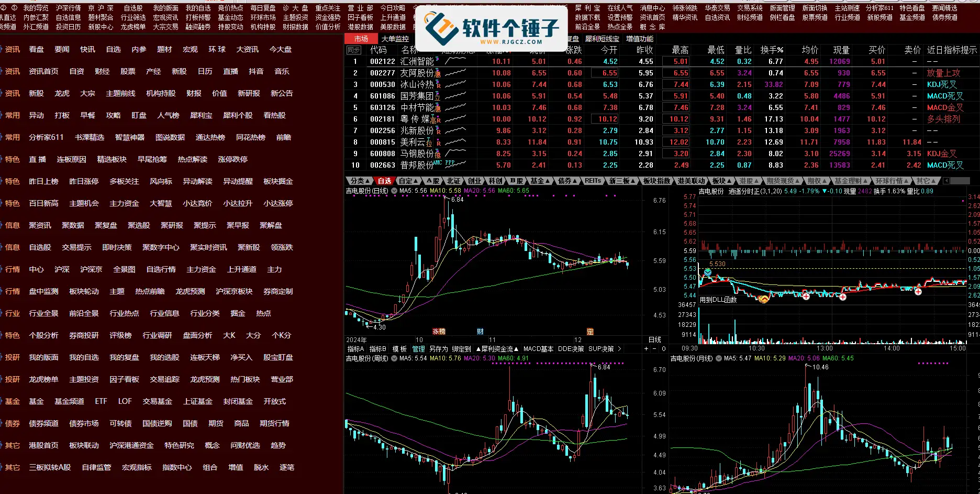Viewport: 980px width, 494px height.
Task: Open 我的导览 in top menu
Action: click(36, 8)
